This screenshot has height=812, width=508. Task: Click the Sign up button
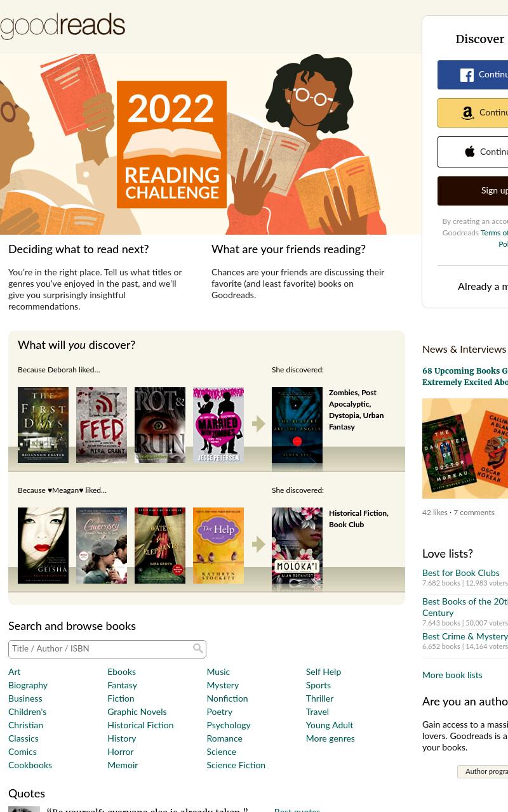tap(472, 191)
